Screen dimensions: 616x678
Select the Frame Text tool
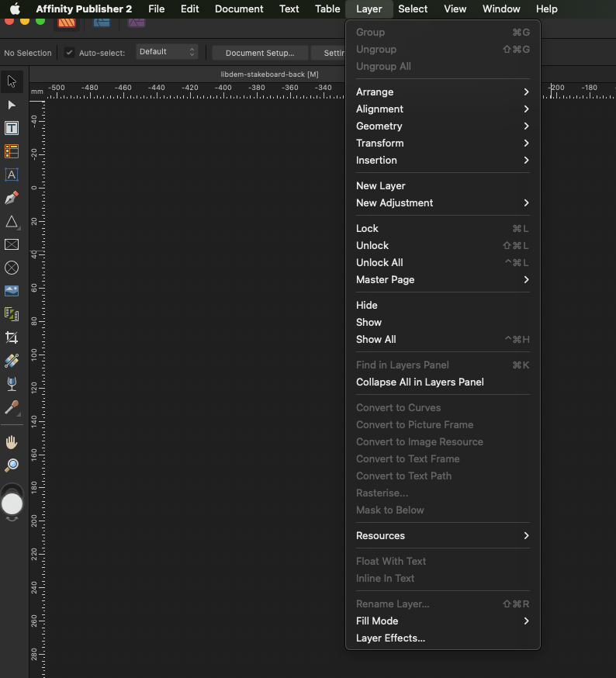(12, 128)
